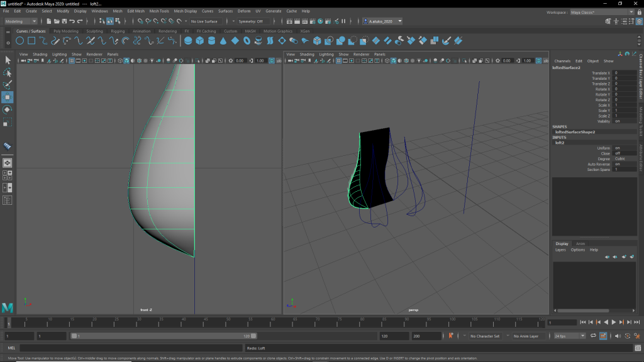The width and height of the screenshot is (644, 362).
Task: Create a NURBS Sphere from the shelf
Action: (187, 41)
